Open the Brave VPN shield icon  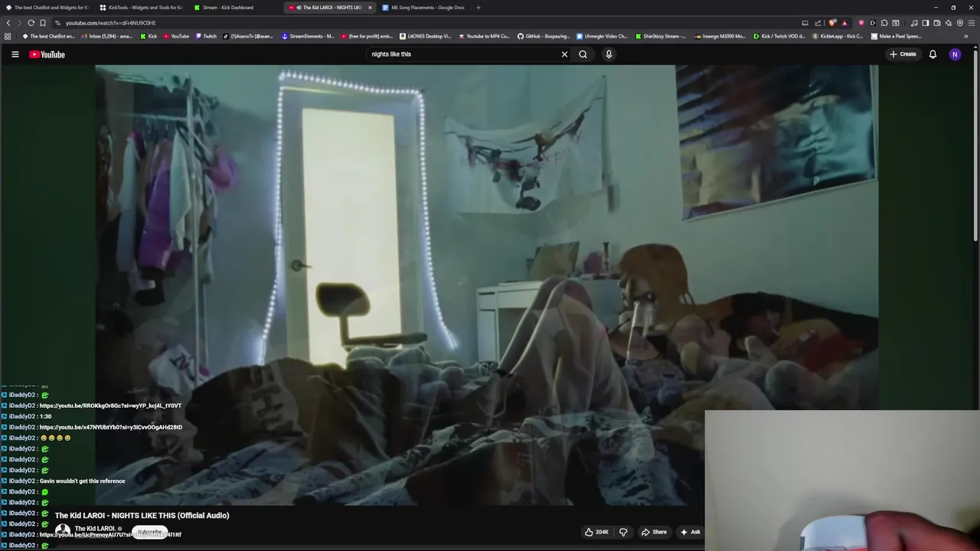coord(960,23)
